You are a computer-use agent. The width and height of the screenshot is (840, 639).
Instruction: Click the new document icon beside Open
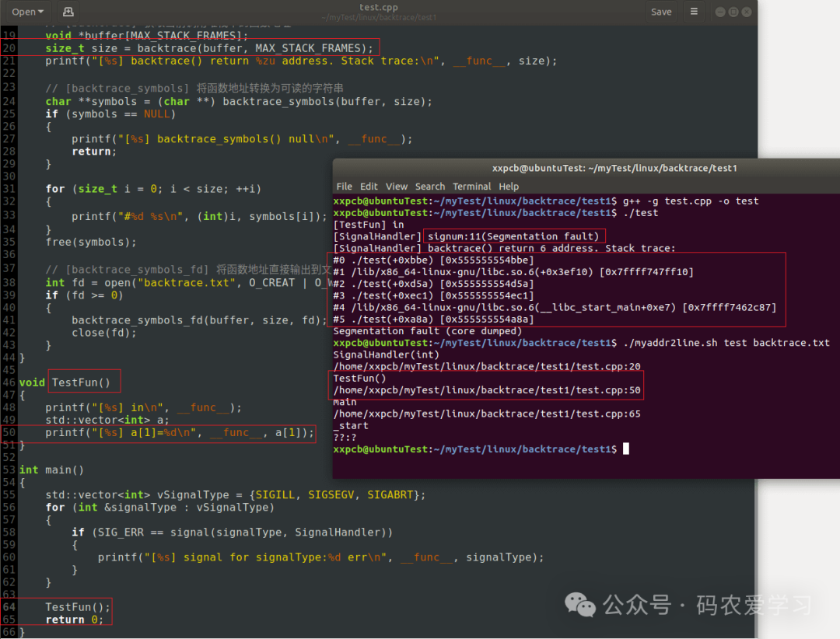click(x=68, y=12)
